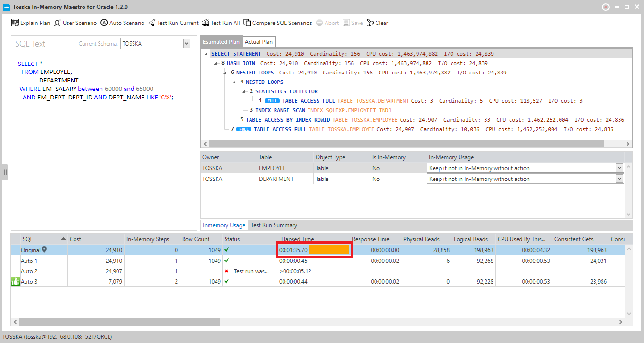Select the Auto 2 scenario row

click(318, 271)
